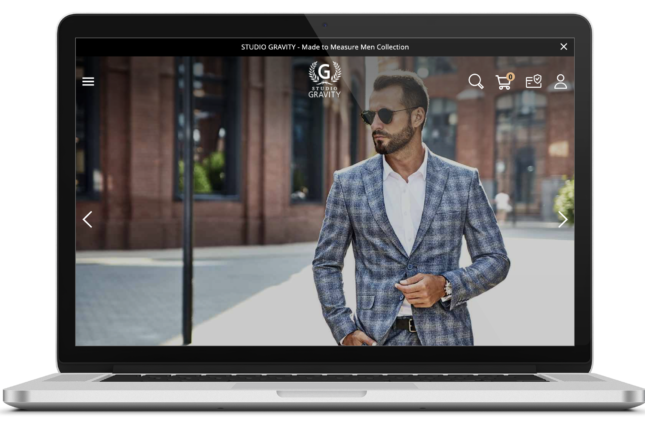The height and width of the screenshot is (424, 645).
Task: Open the order tracking icon
Action: tap(534, 81)
